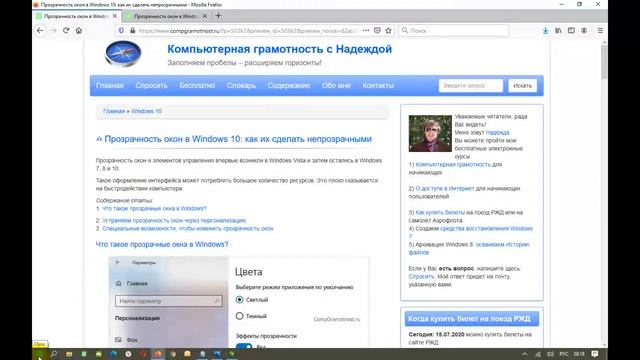Open the taskbar search magnifier icon
The height and width of the screenshot is (360, 640).
point(53,354)
